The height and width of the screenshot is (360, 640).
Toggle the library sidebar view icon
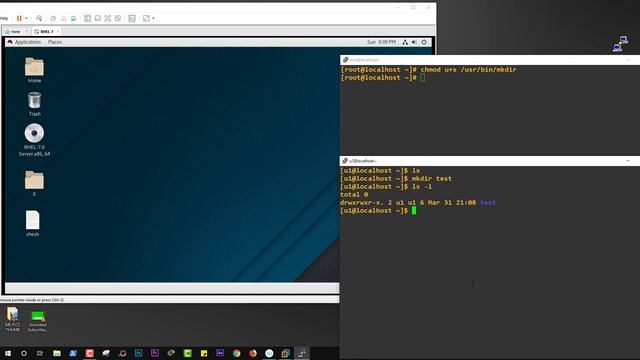(87, 18)
